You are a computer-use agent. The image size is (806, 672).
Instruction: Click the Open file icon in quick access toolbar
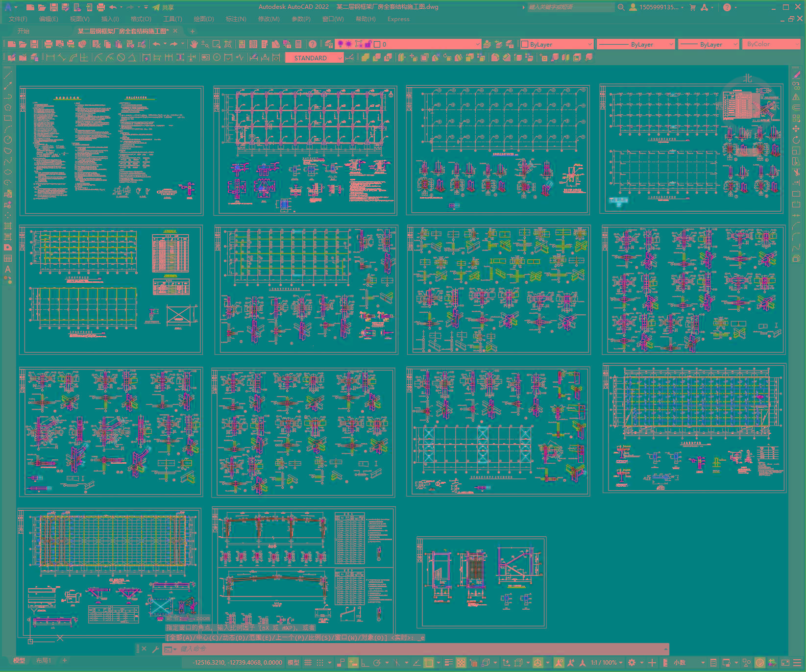(42, 7)
